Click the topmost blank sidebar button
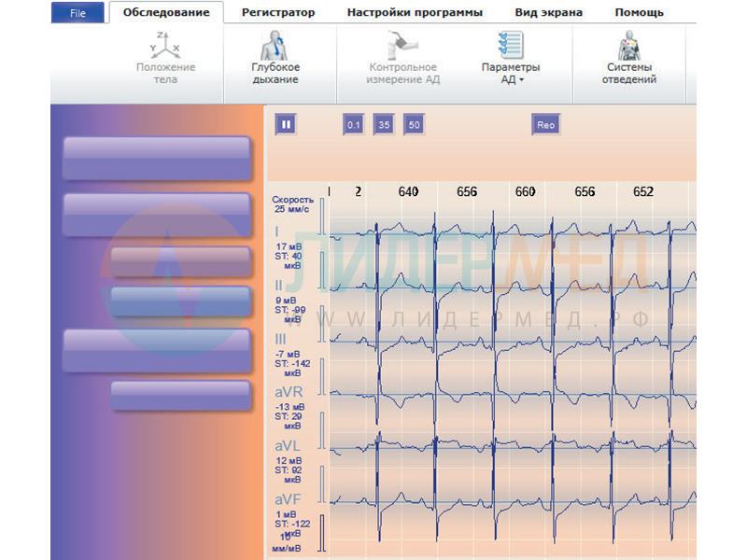Image resolution: width=747 pixels, height=560 pixels. 156,158
